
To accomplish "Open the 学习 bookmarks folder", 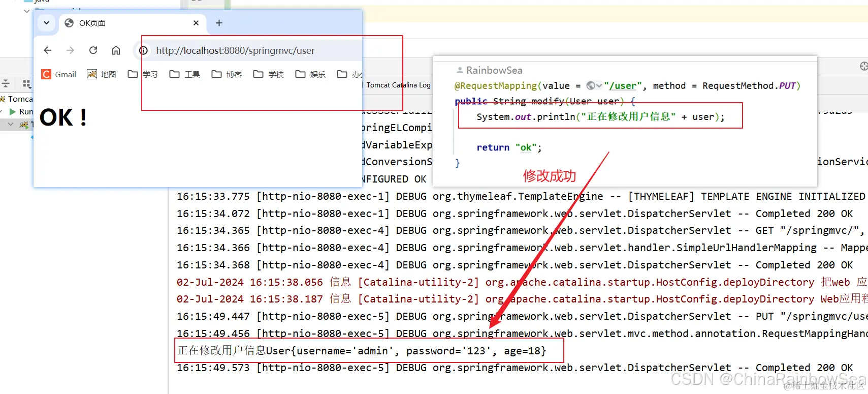I will click(x=143, y=74).
